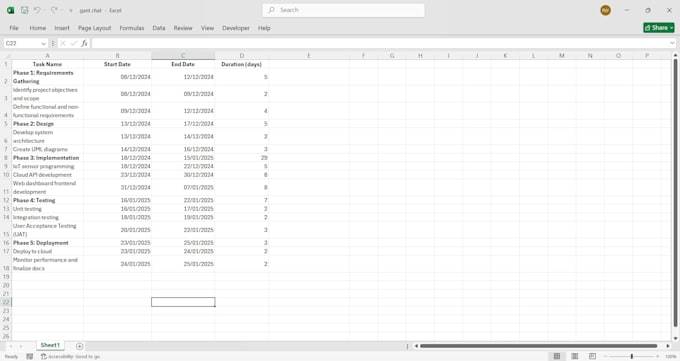The height and width of the screenshot is (361, 680).
Task: Open the View tab
Action: (207, 28)
